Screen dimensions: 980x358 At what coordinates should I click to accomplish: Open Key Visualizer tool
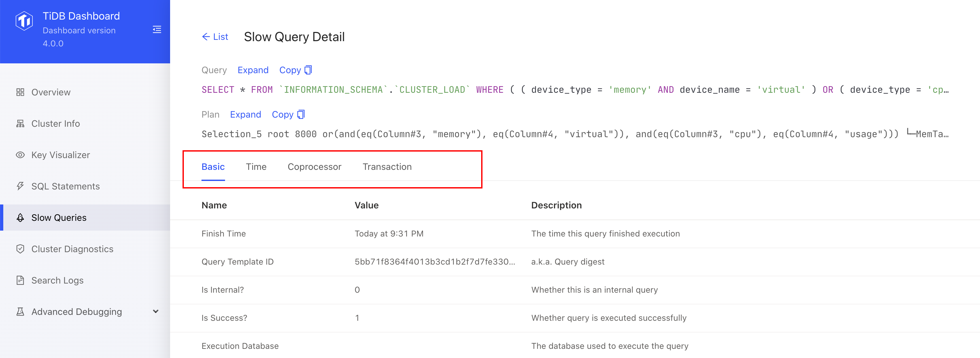coord(61,155)
